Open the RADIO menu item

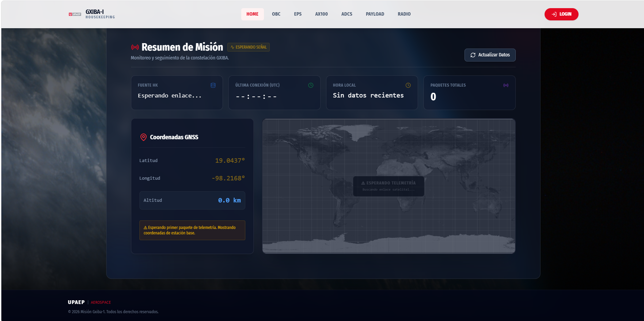[x=404, y=14]
